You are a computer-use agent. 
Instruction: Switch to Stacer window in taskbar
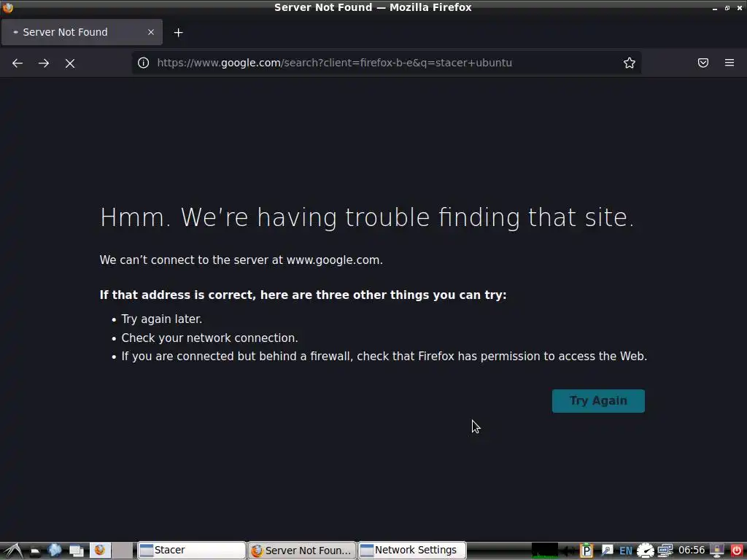[x=192, y=551]
